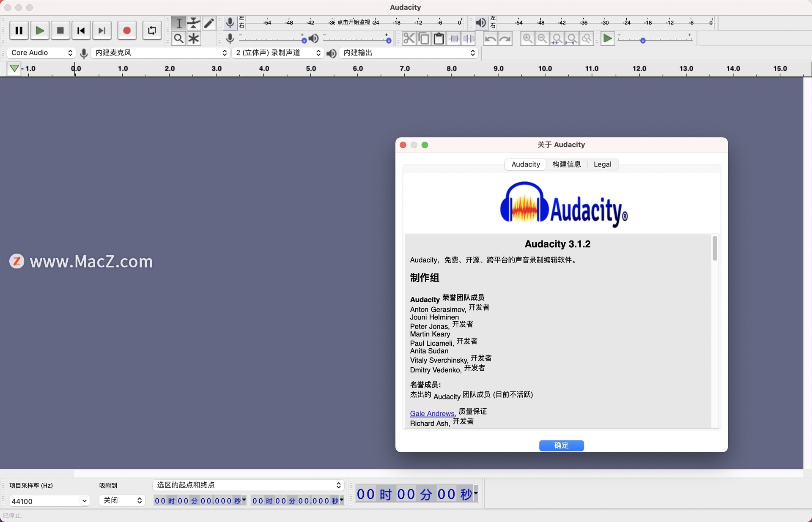The image size is (812, 522).
Task: Click 确定 to close the About dialog
Action: (x=561, y=445)
